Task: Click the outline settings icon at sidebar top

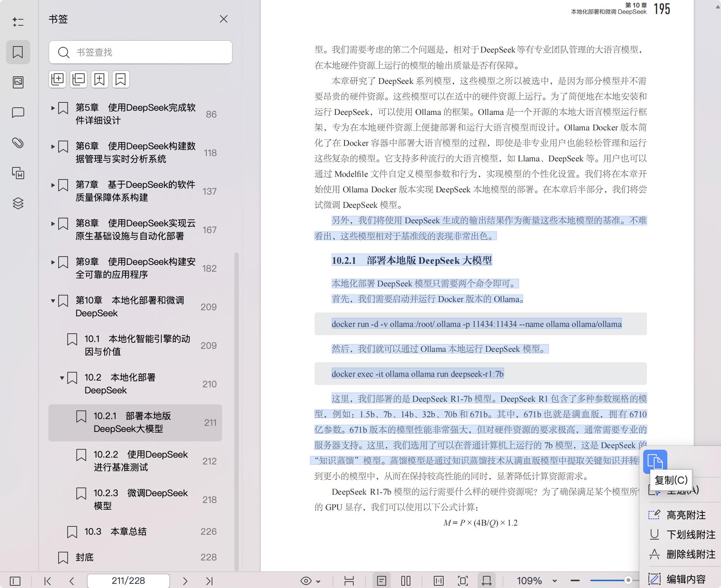Action: click(18, 22)
